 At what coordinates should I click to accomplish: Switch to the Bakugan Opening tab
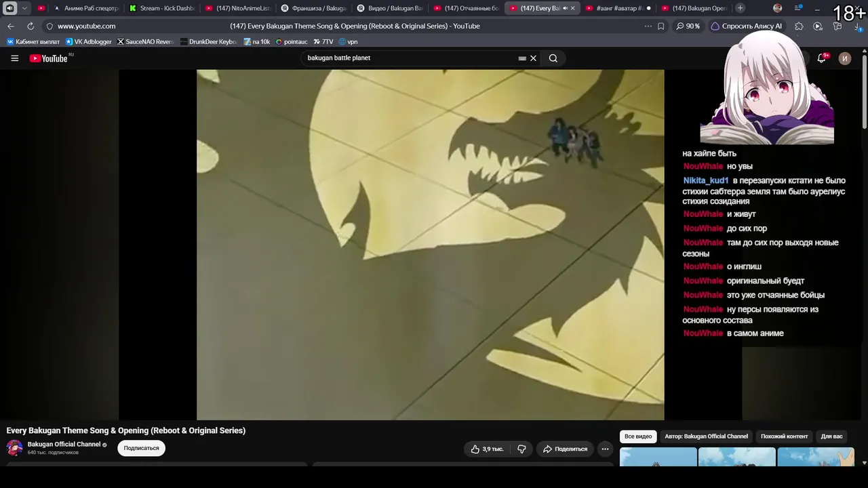[694, 8]
